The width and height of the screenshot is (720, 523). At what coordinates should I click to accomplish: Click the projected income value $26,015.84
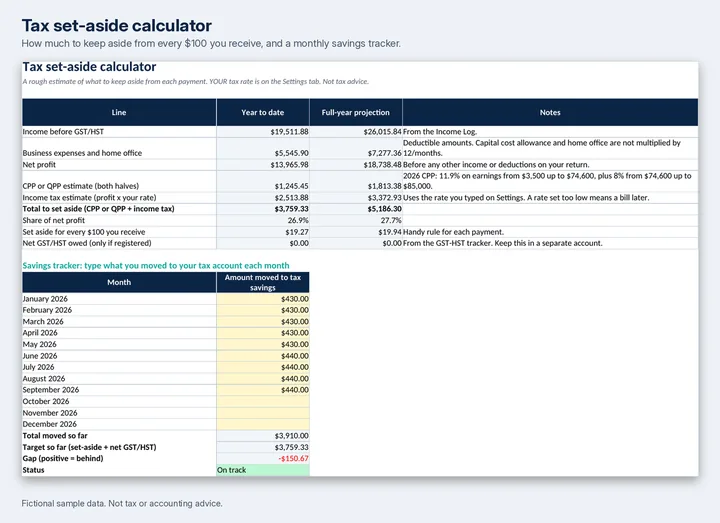click(382, 132)
